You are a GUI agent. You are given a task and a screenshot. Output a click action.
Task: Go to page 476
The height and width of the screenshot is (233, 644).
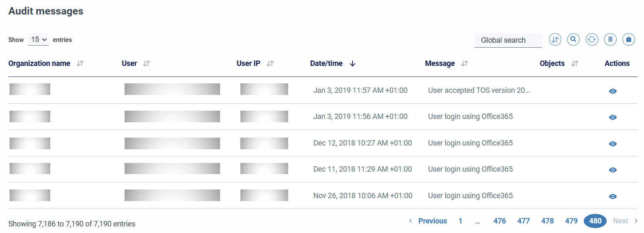click(500, 221)
